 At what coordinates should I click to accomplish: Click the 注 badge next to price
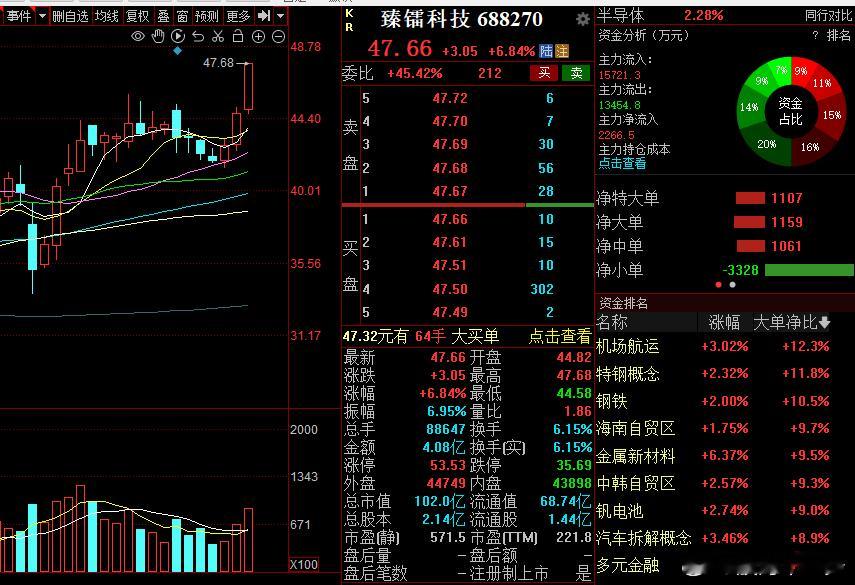562,51
